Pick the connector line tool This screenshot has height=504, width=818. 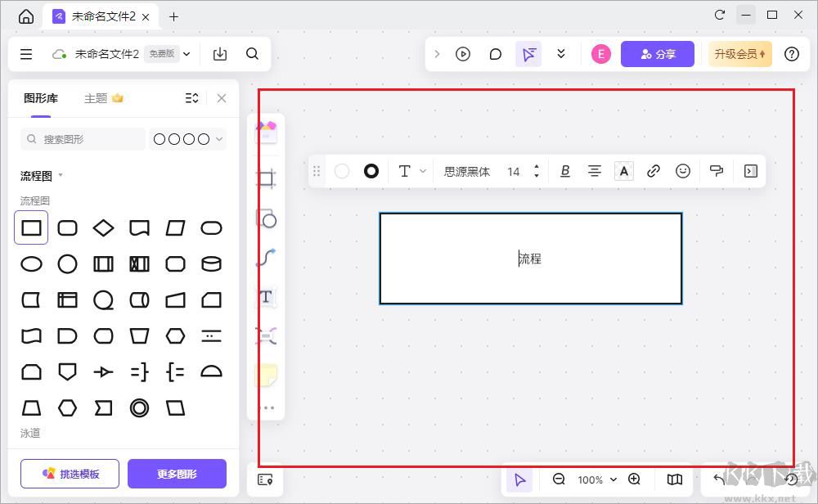(x=266, y=259)
